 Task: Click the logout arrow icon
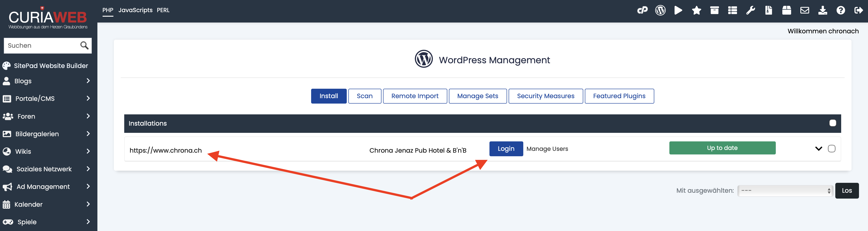(x=858, y=10)
